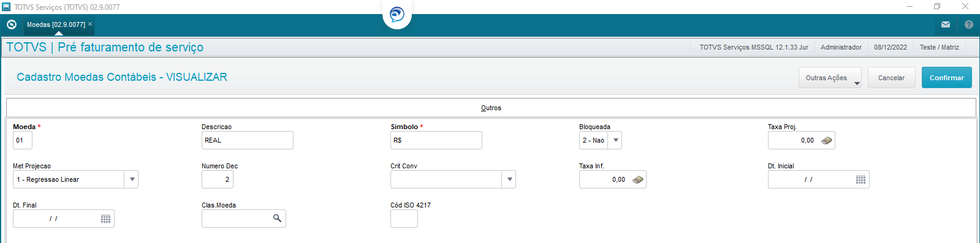The width and height of the screenshot is (980, 243).
Task: Click the Teste / Matriz label
Action: pyautogui.click(x=939, y=47)
